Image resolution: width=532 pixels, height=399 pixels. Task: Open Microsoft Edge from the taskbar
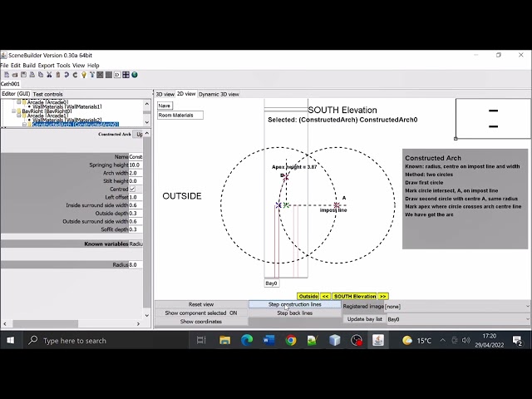coord(247,340)
